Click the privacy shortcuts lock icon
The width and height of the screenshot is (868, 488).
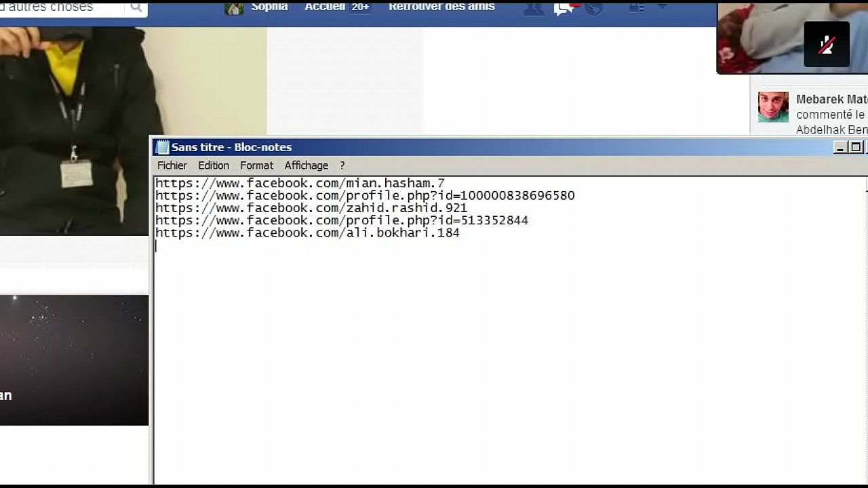[x=636, y=7]
